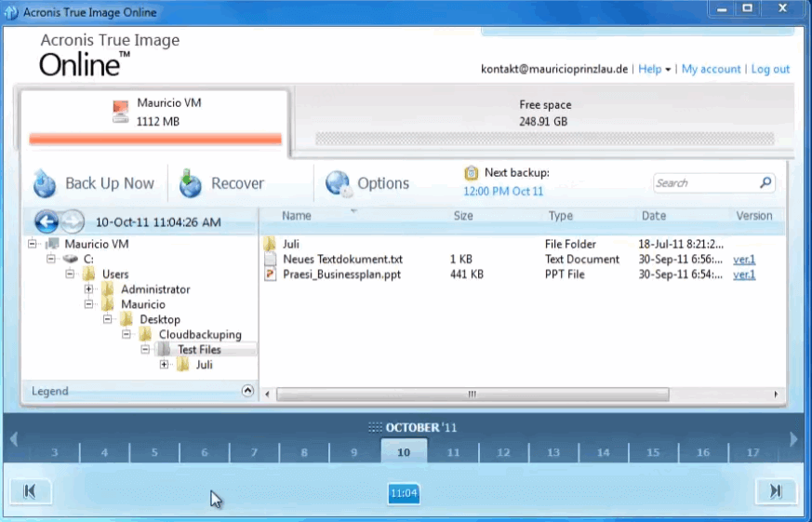
Task: Click the Options globe gear icon
Action: click(339, 184)
